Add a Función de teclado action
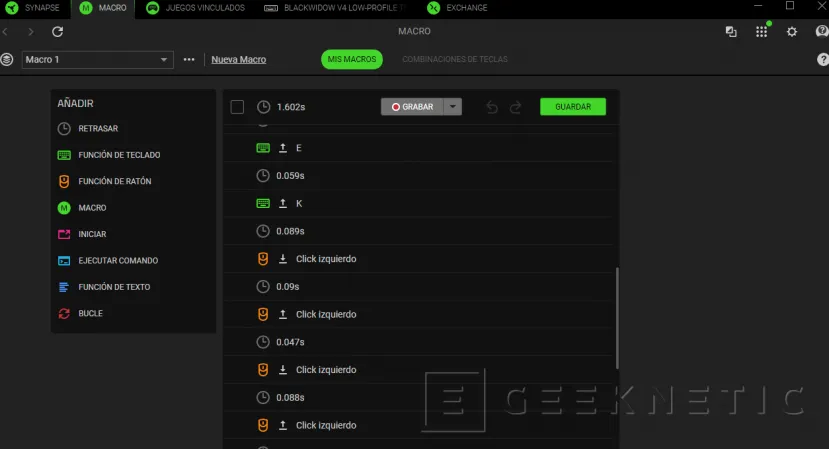Image resolution: width=829 pixels, height=449 pixels. tap(118, 155)
